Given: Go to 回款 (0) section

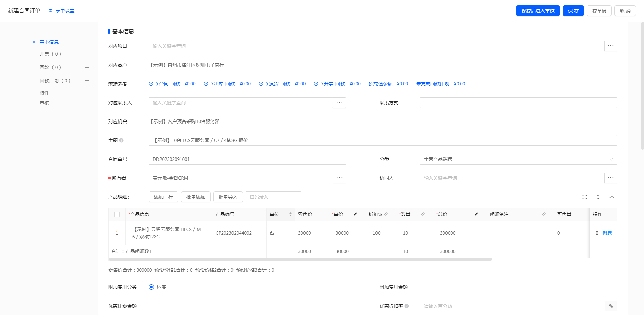Looking at the screenshot, I should coord(50,67).
